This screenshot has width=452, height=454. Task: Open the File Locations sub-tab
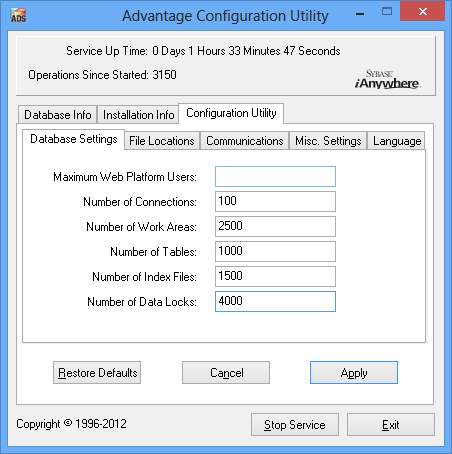162,141
